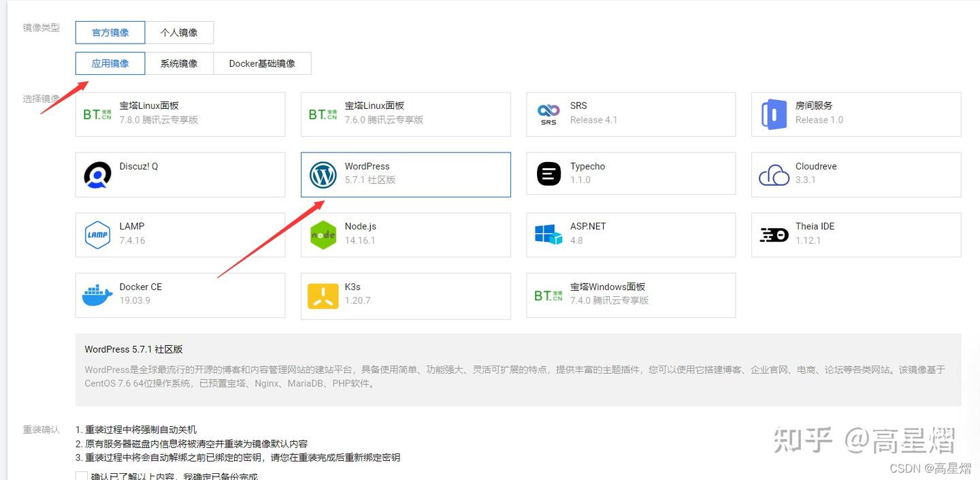980x480 pixels.
Task: Switch to 官方镜像 image type tab
Action: click(x=110, y=32)
